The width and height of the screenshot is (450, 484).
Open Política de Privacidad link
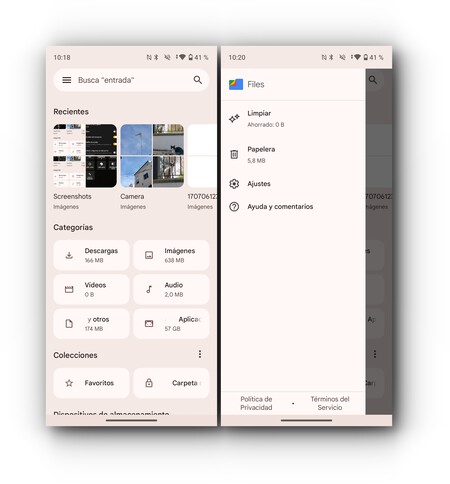(x=256, y=403)
